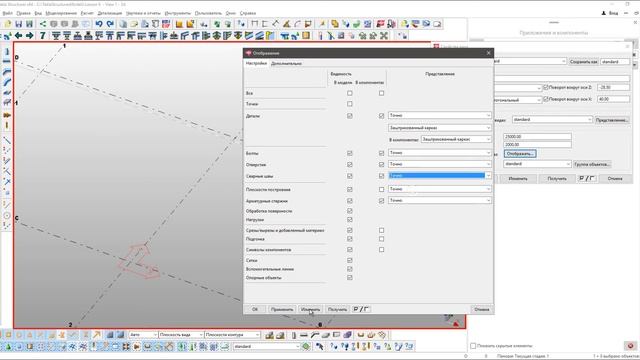
Task: Click Применить in the Отображение dialog
Action: 282,309
